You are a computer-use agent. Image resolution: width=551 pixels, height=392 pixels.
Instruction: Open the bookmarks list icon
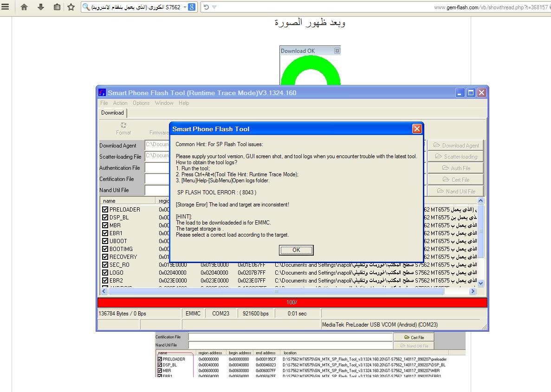(x=57, y=7)
